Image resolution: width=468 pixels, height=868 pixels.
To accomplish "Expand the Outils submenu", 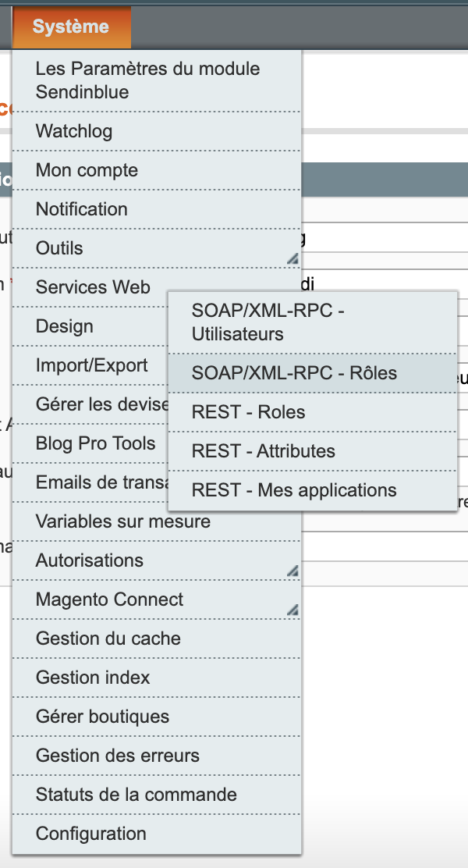I will pyautogui.click(x=58, y=248).
